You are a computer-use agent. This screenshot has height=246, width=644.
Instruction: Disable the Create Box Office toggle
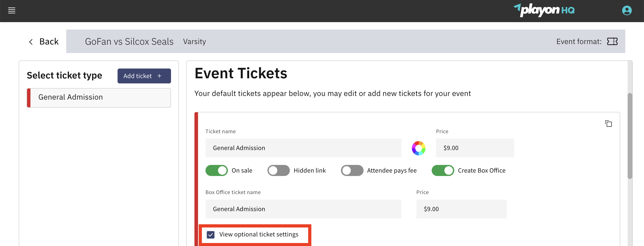(443, 170)
